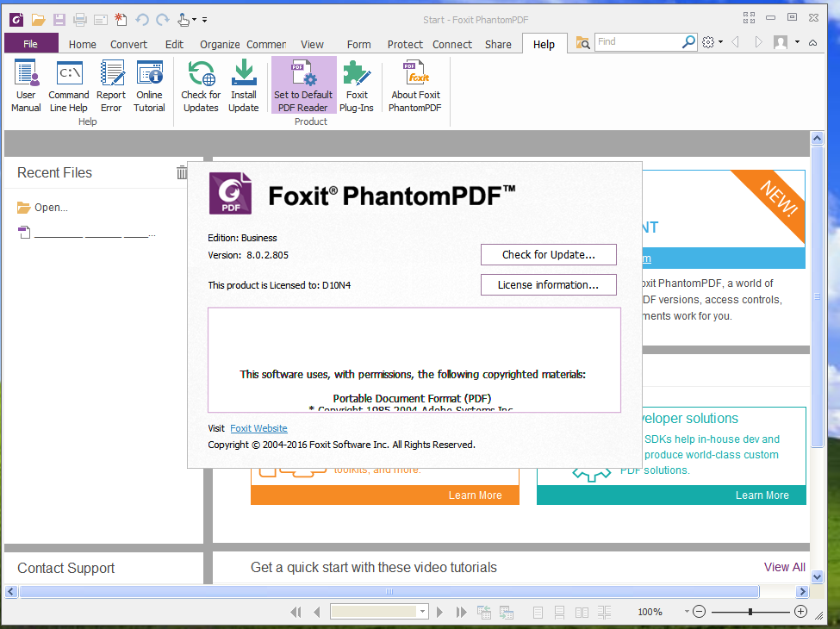The image size is (840, 629).
Task: Click the Undo arrow icon
Action: 142,20
